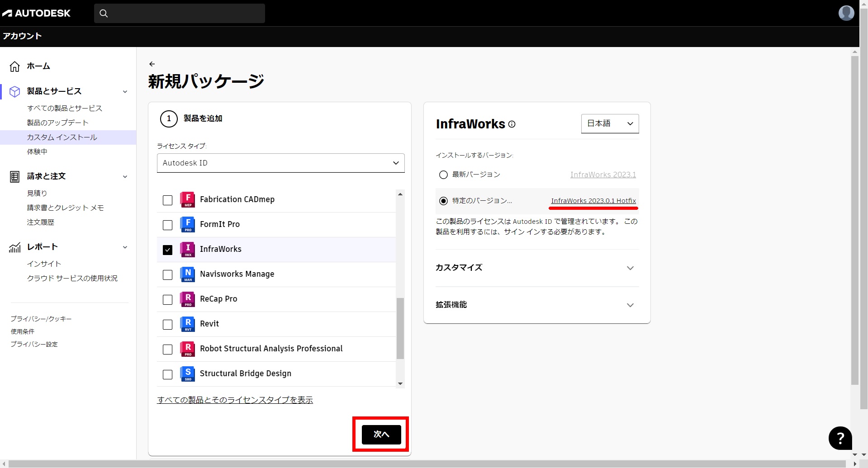Image resolution: width=868 pixels, height=468 pixels.
Task: Check the Navisworks Manage checkbox
Action: pos(167,274)
